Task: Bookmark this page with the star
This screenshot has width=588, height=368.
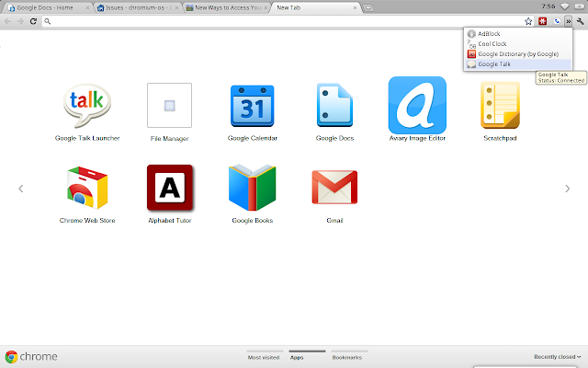Action: [528, 21]
